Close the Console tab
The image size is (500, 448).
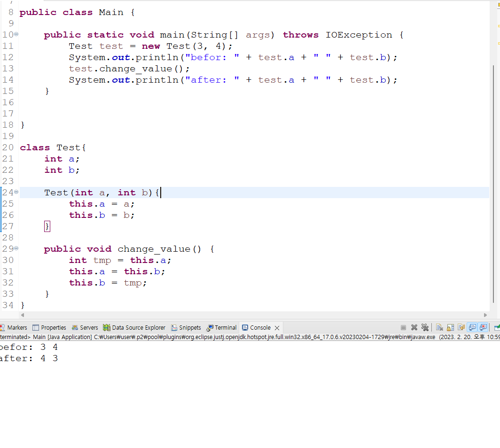coord(277,328)
